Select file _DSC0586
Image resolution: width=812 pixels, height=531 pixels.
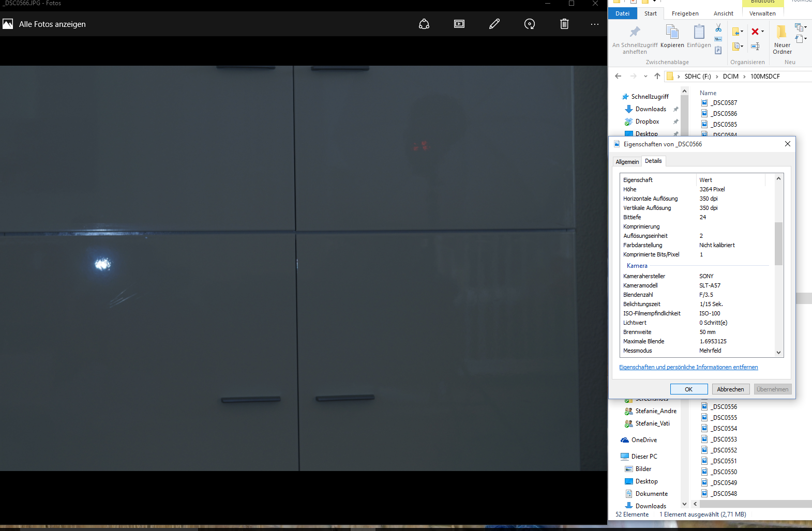[x=724, y=114]
